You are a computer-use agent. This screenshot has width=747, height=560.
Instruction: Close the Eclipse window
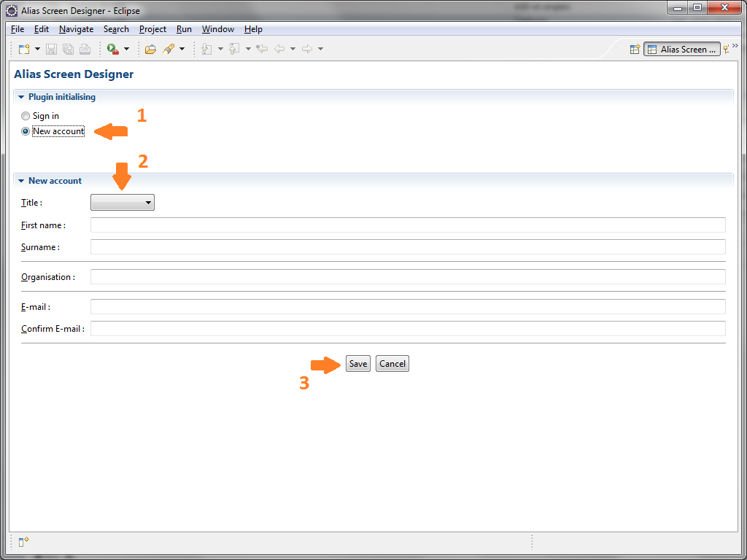(x=724, y=8)
